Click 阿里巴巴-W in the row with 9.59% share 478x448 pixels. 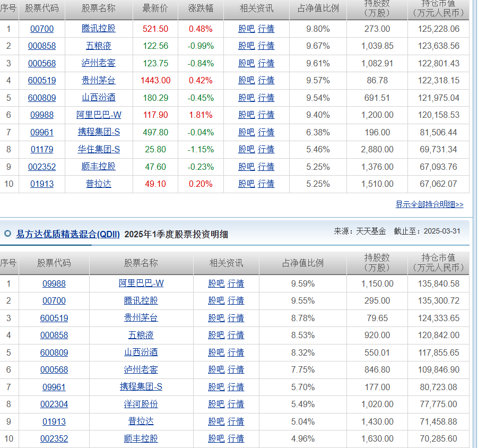pos(141,283)
